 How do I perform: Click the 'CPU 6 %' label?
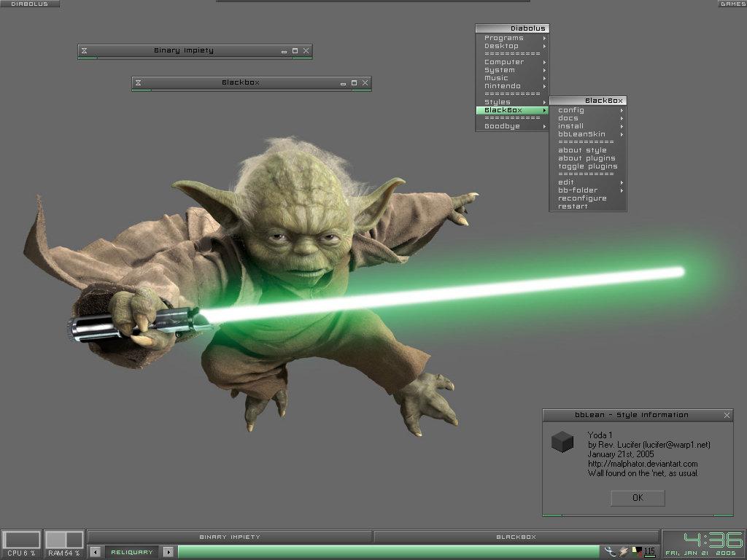coord(21,553)
